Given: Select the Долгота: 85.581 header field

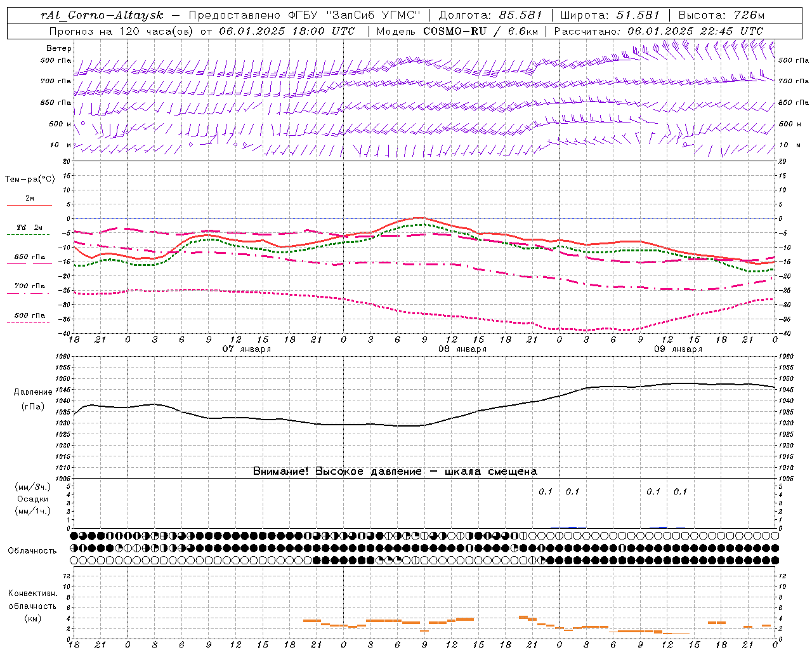Looking at the screenshot, I should point(490,15).
